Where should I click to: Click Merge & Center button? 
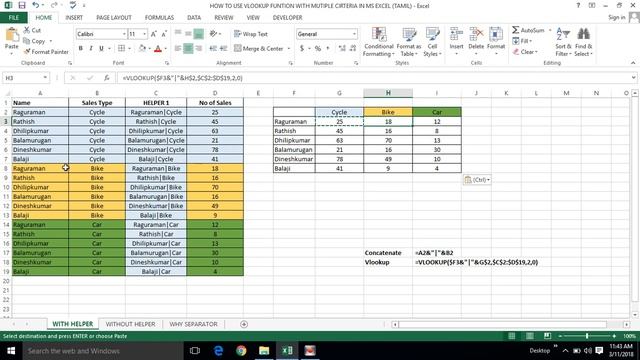259,49
